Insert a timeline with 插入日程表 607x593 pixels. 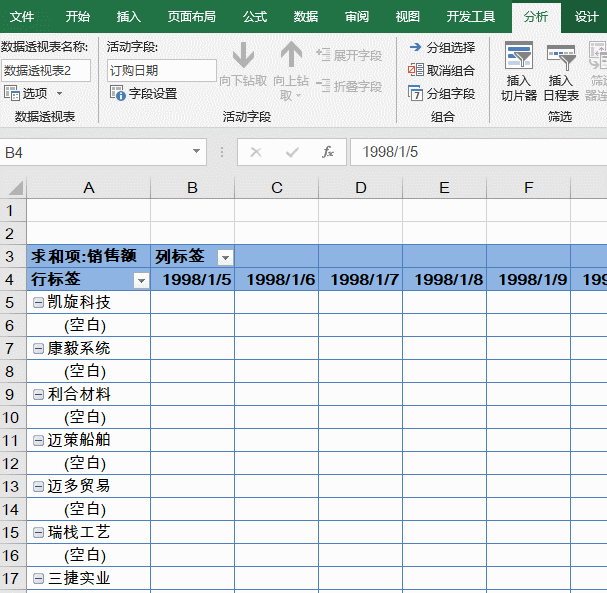pos(561,72)
